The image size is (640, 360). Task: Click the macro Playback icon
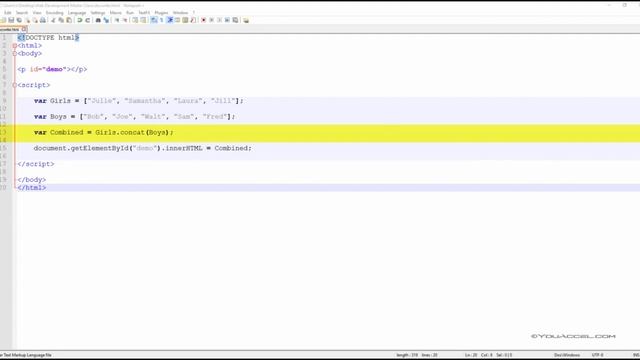[219, 20]
